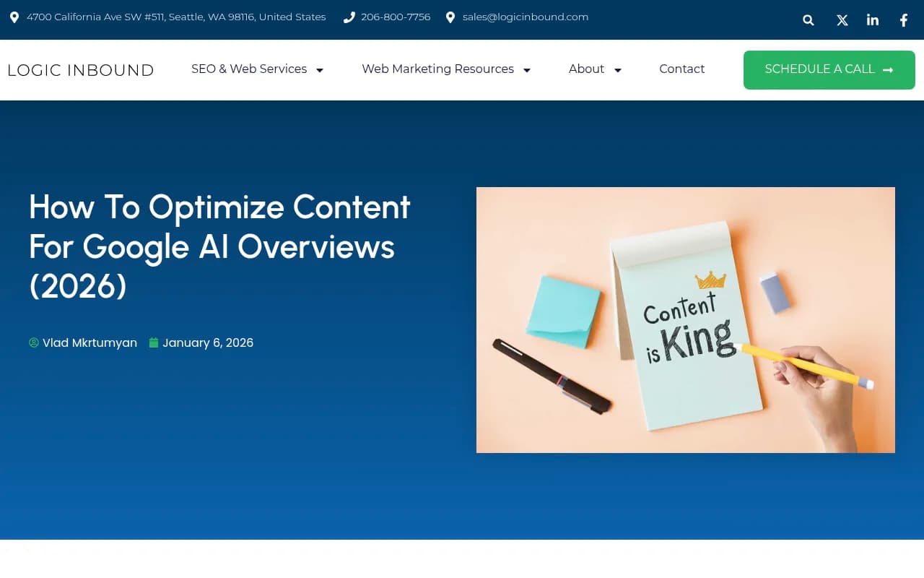This screenshot has width=924, height=578.
Task: Click the calendar icon beside January 6, 2026
Action: 154,342
